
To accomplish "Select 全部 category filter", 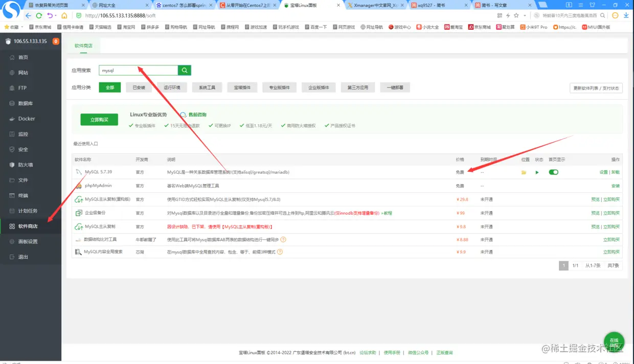I will pos(109,87).
